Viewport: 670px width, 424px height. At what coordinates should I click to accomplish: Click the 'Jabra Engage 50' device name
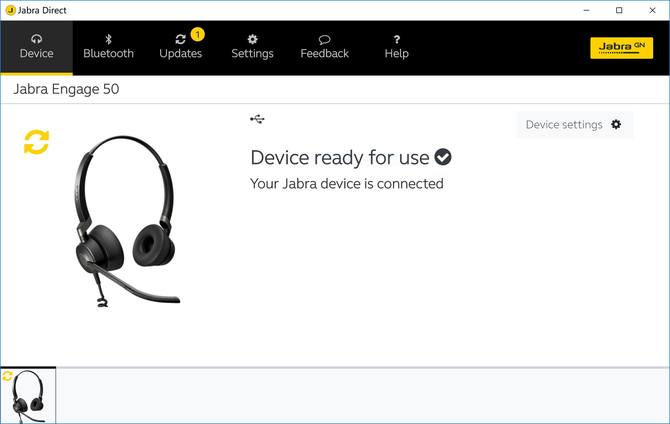tap(66, 89)
